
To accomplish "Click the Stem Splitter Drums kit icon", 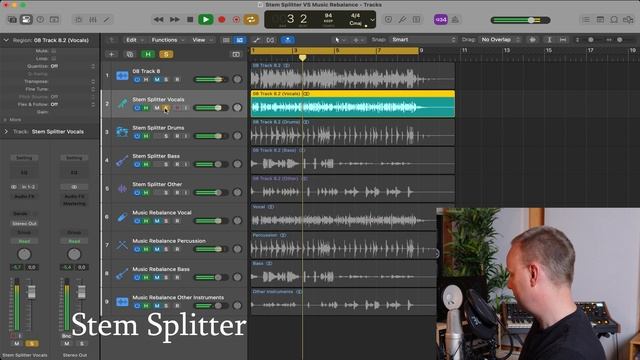I will pyautogui.click(x=122, y=131).
